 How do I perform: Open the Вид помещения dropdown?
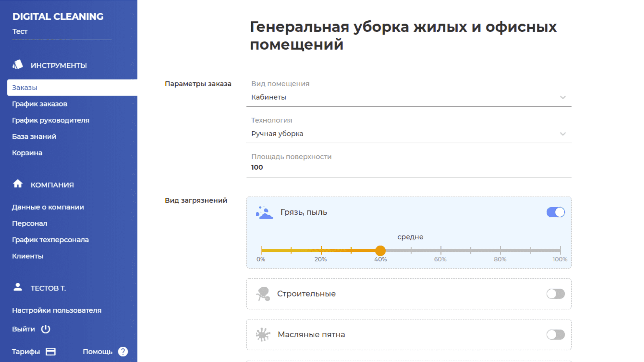pos(408,97)
